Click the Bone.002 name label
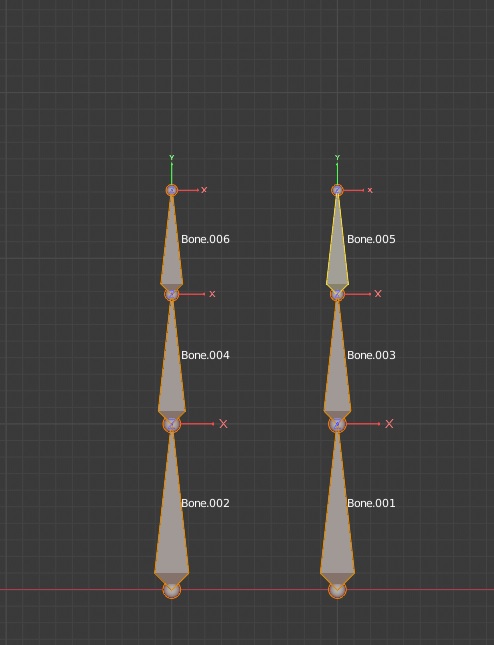The width and height of the screenshot is (494, 645). 205,503
